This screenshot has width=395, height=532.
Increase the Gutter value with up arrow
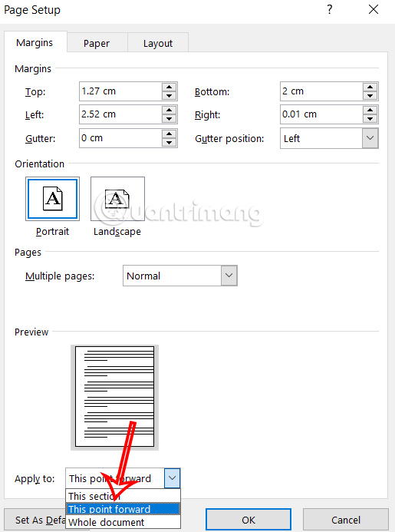click(x=170, y=134)
